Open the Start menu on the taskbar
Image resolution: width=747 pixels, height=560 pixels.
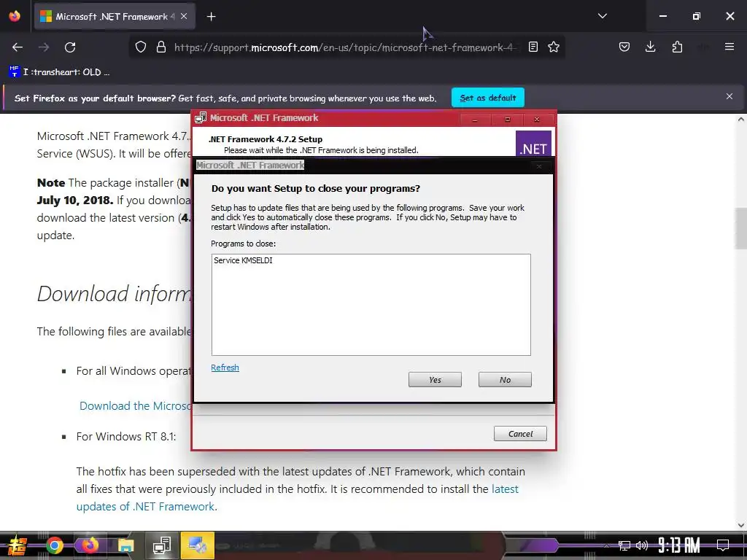(16, 545)
